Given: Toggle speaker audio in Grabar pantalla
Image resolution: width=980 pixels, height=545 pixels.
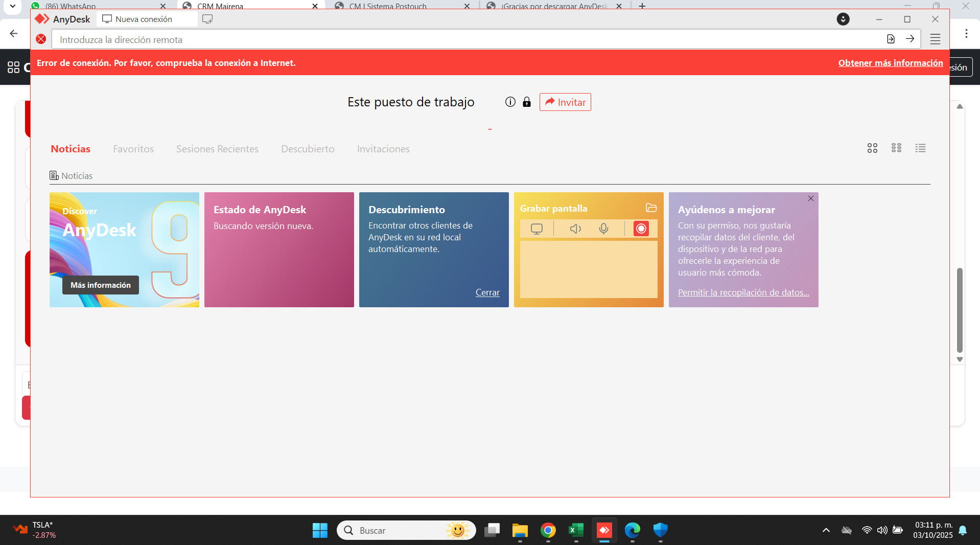Looking at the screenshot, I should coord(575,229).
